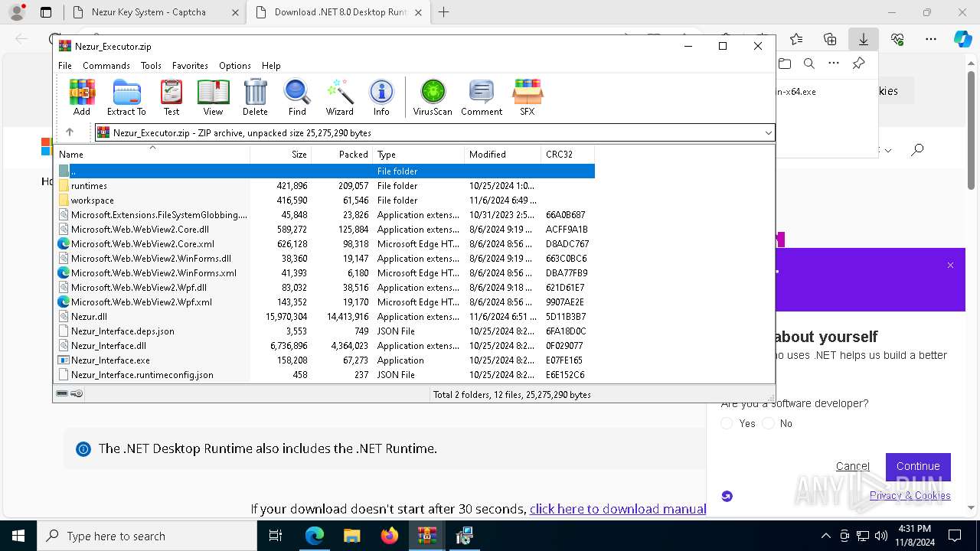Close the Nezur Key System tab
The image size is (980, 551).
click(x=234, y=12)
